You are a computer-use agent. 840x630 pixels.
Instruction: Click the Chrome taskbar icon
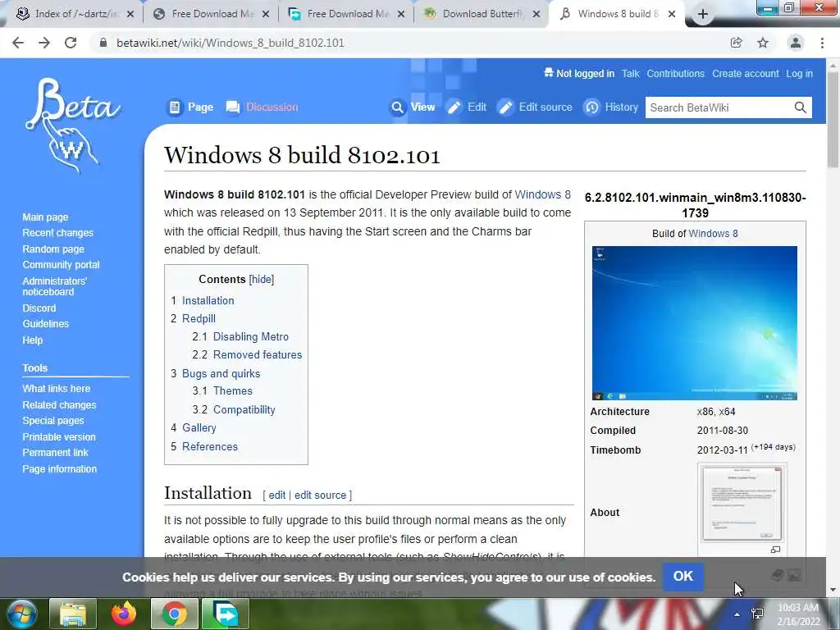click(174, 614)
